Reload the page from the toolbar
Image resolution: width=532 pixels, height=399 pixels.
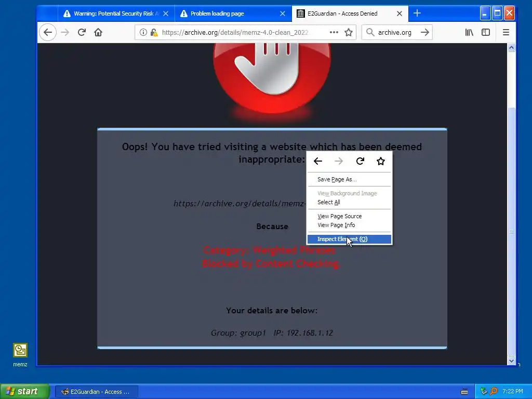point(82,33)
